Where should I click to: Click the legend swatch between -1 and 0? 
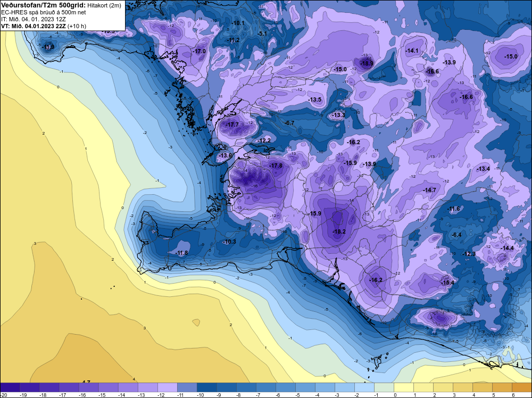[384, 387]
